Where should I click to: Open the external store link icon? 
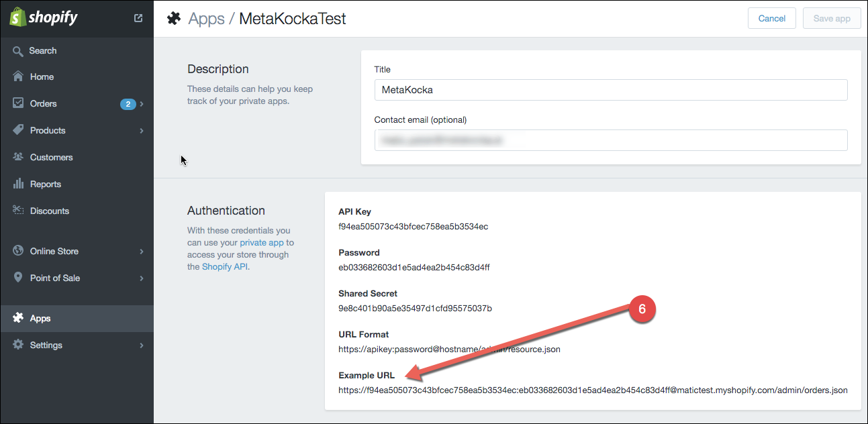click(x=138, y=18)
